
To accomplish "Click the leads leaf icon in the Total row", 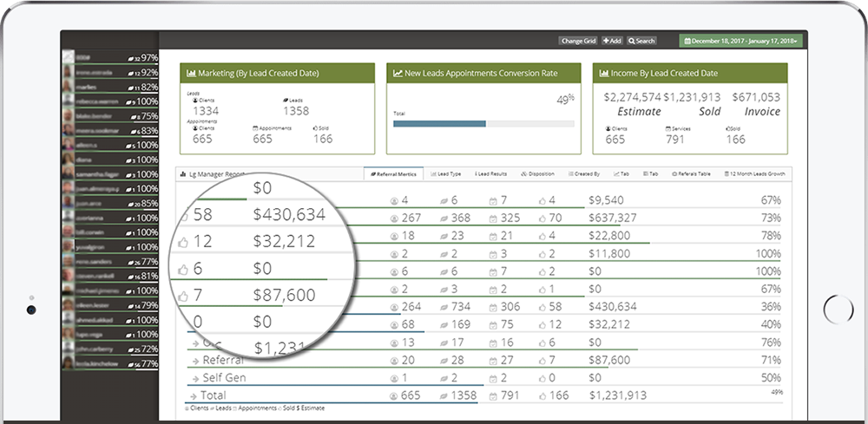I will (x=444, y=396).
